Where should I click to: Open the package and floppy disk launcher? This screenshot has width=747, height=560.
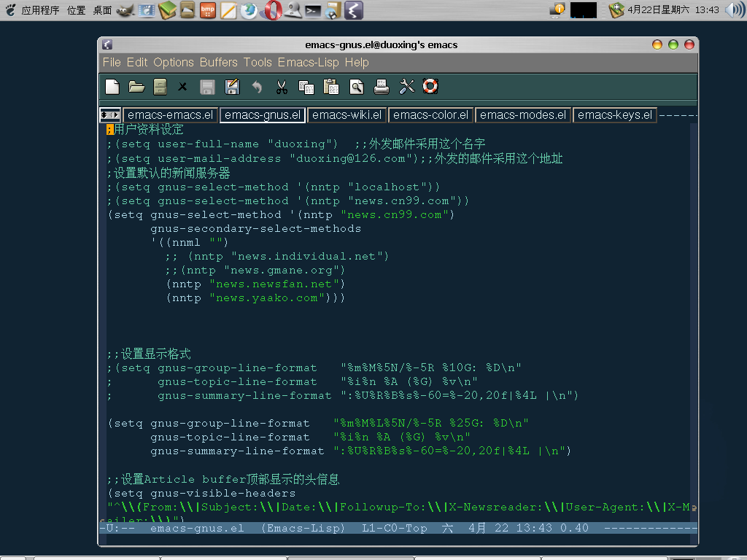click(333, 10)
